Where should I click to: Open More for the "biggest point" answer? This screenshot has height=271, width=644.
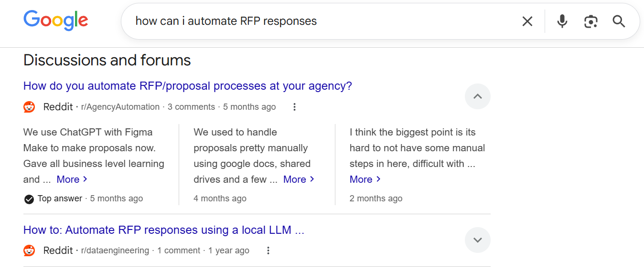coord(365,179)
